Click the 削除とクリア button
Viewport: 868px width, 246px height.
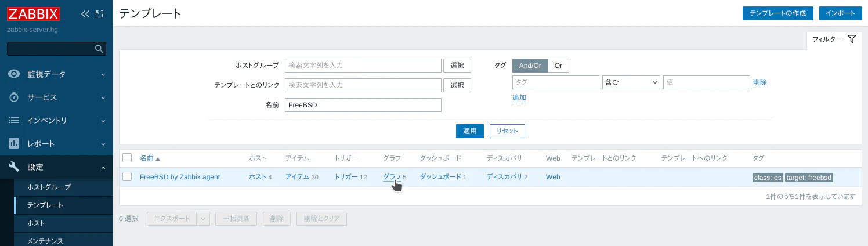pyautogui.click(x=322, y=219)
